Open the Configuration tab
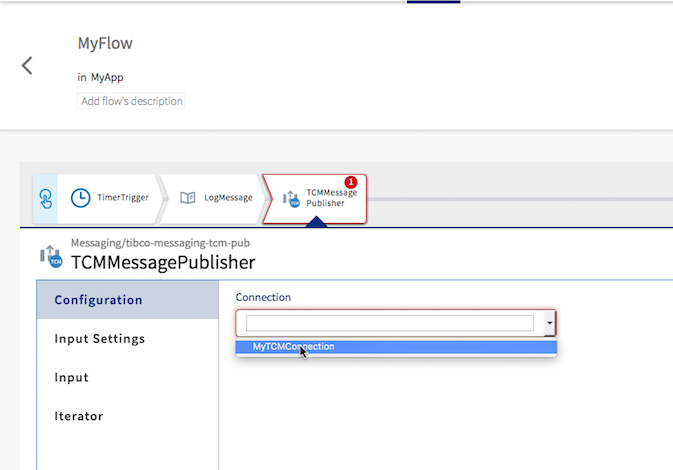This screenshot has width=673, height=470. (128, 300)
